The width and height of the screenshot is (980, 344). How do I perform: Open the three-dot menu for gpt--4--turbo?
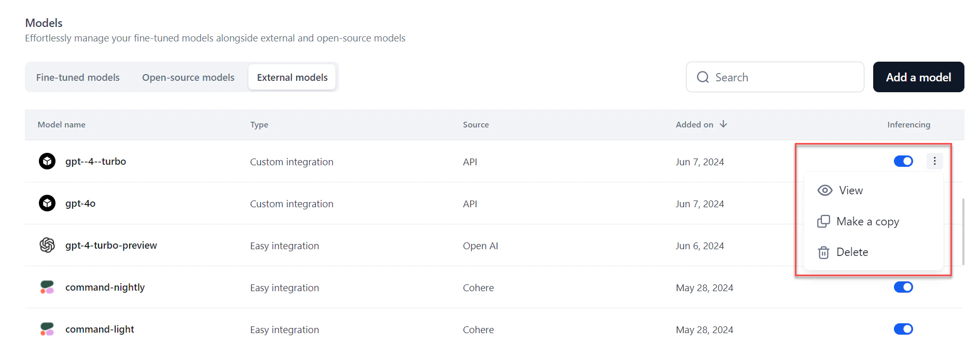[934, 161]
